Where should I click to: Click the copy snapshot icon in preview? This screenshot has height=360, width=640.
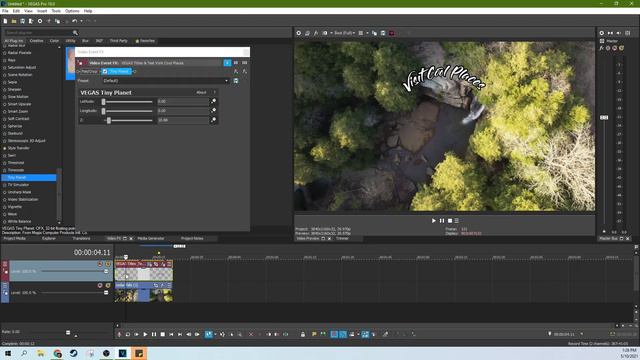pyautogui.click(x=374, y=33)
